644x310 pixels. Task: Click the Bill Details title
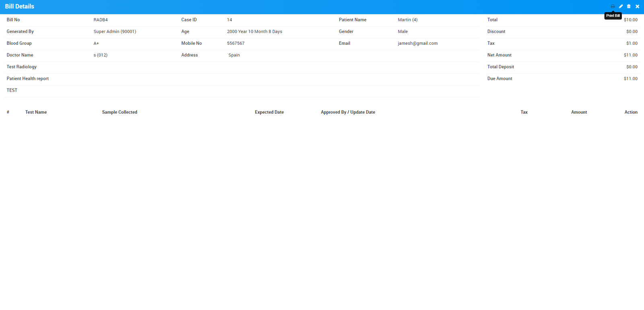tap(19, 6)
